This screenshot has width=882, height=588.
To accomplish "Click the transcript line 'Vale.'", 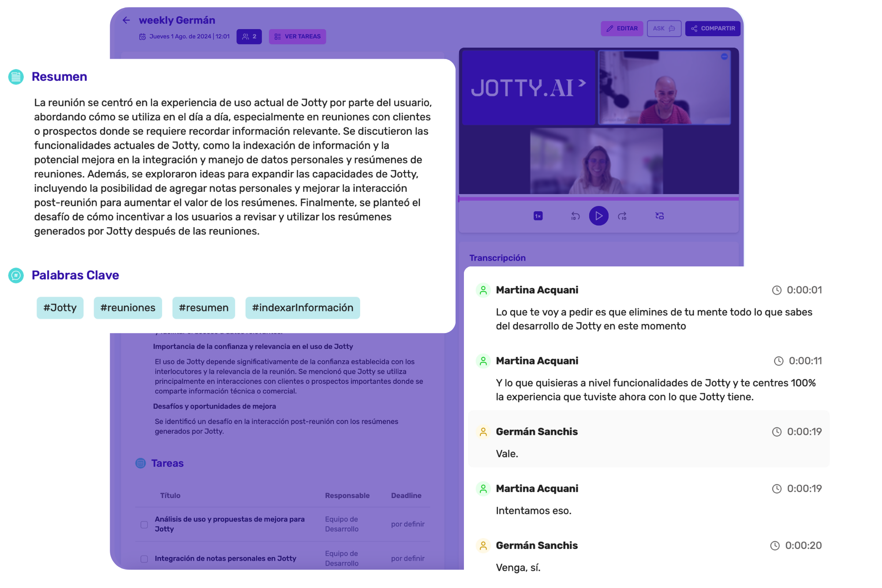I will pyautogui.click(x=507, y=454).
